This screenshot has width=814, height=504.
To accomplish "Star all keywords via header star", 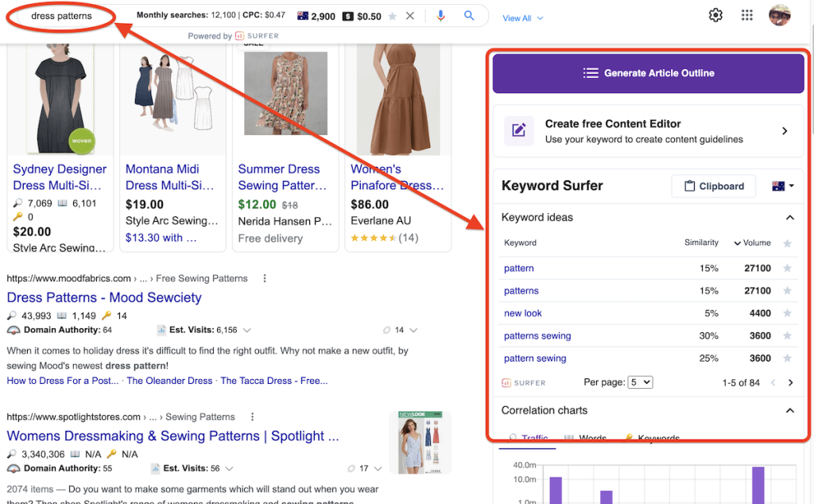I will coord(787,243).
